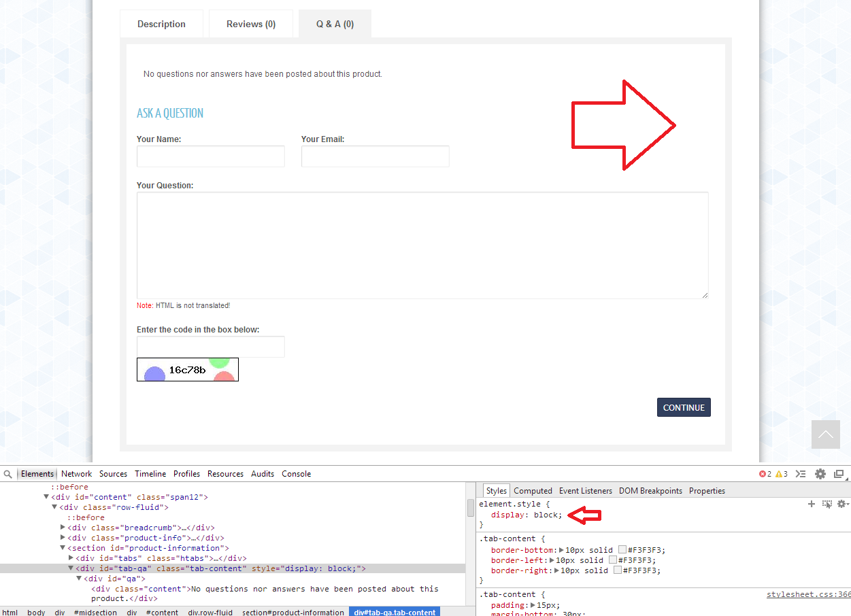Click the red error count icon

[763, 474]
